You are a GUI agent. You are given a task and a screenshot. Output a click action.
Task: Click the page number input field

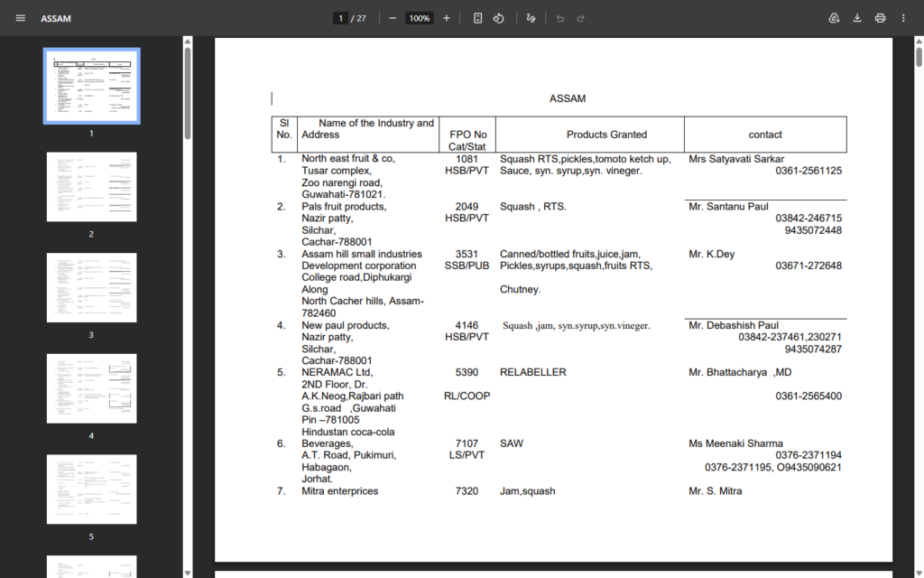pyautogui.click(x=340, y=18)
